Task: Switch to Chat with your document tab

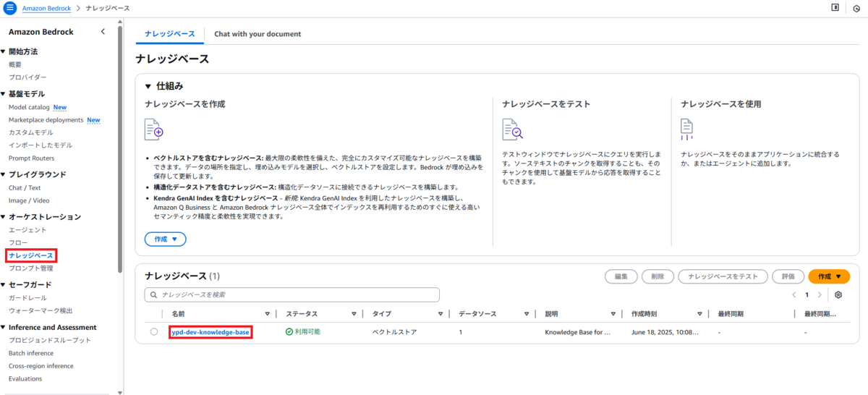Action: tap(258, 34)
